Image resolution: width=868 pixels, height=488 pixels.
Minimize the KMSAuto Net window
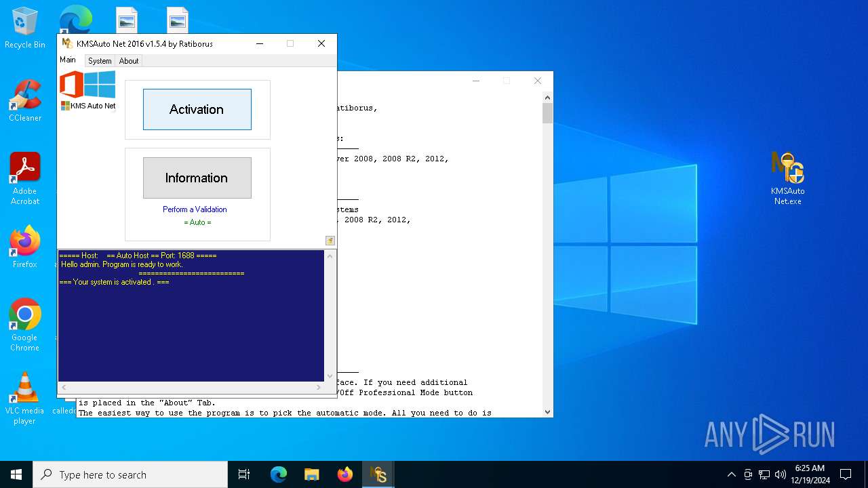point(260,43)
